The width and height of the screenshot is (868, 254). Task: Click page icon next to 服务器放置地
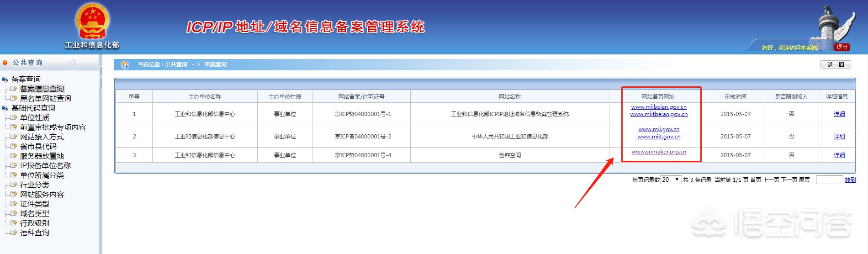tap(14, 156)
